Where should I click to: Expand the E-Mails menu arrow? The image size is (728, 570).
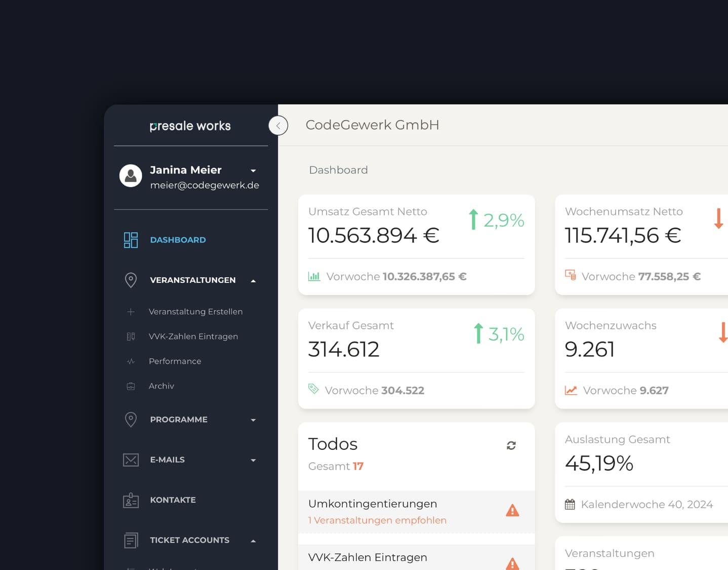(x=253, y=461)
